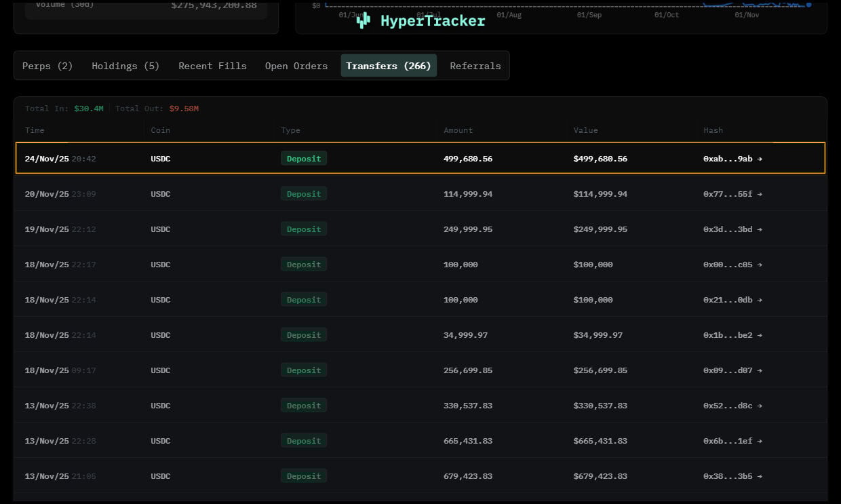841x504 pixels.
Task: Click the arrow icon beside hash 0x77...55f
Action: [760, 193]
